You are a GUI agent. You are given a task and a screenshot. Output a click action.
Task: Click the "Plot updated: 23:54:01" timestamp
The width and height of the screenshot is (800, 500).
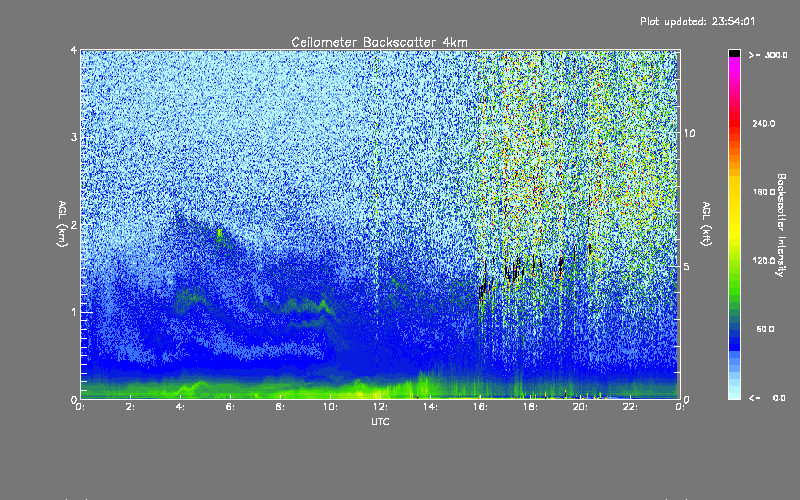coord(697,21)
